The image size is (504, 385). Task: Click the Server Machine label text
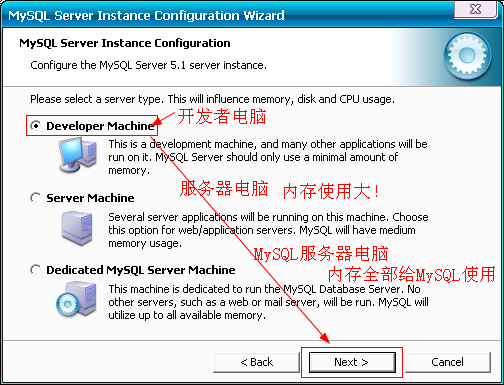click(x=90, y=198)
